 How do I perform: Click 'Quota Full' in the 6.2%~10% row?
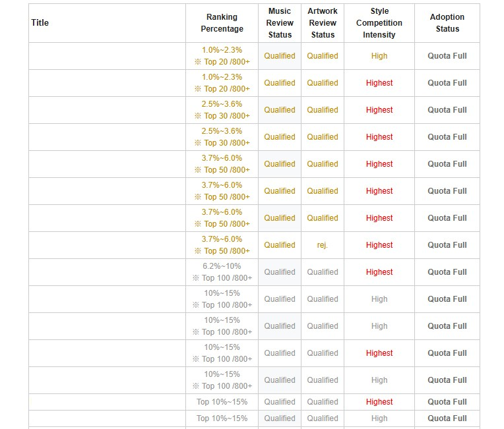[x=447, y=272]
